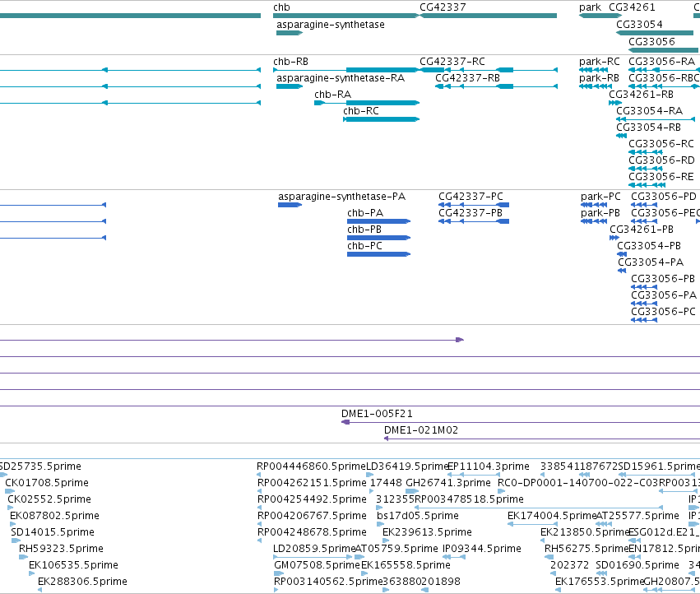This screenshot has height=594, width=700.
Task: Click the RH59323.5prime EST label
Action: tap(61, 549)
